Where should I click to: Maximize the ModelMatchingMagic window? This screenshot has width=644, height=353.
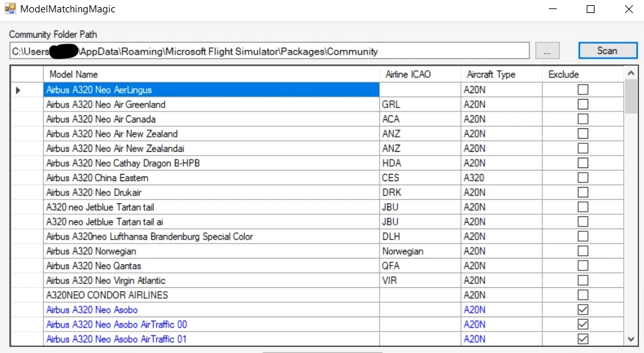point(591,9)
